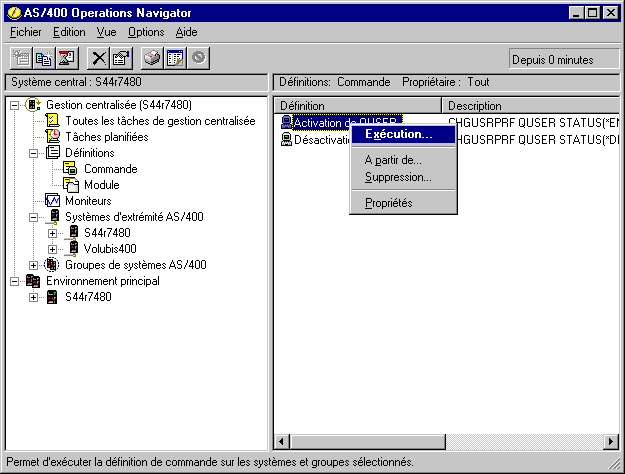Screen dimensions: 625x474
Task: Sort by the Description column header
Action: (x=532, y=106)
